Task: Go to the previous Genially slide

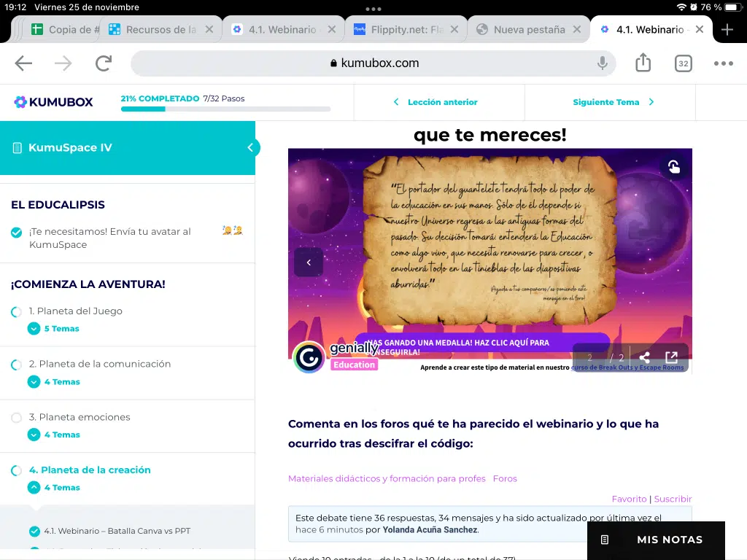Action: coord(309,262)
